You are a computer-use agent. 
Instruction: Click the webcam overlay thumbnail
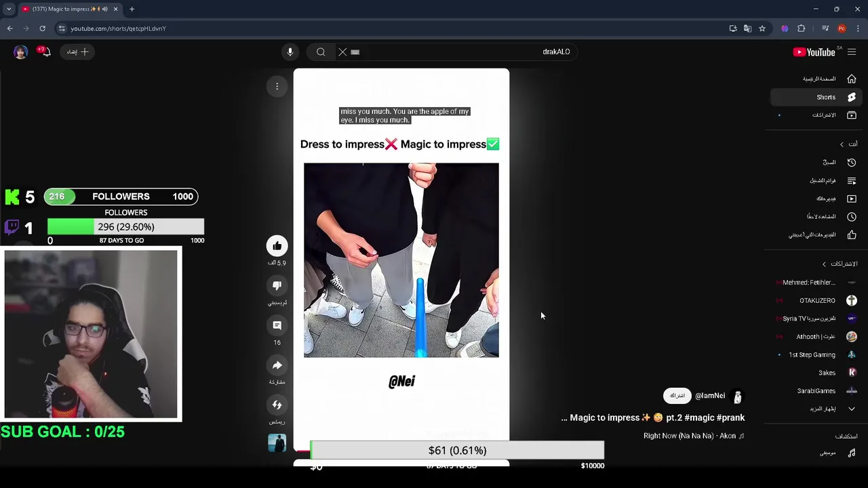[91, 334]
